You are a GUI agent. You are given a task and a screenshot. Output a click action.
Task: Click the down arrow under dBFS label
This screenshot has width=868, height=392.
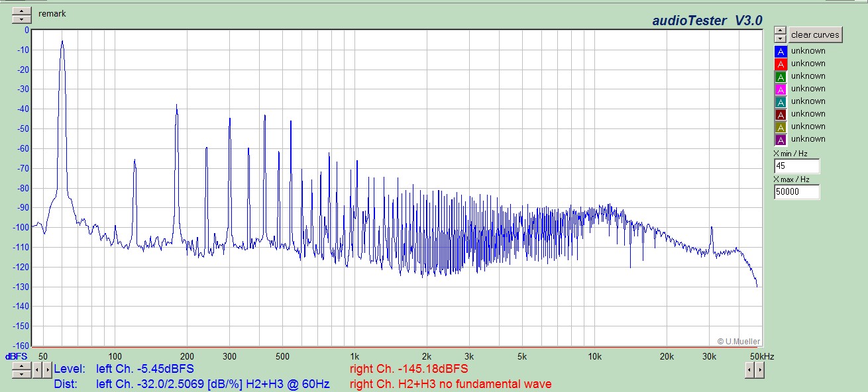[22, 373]
